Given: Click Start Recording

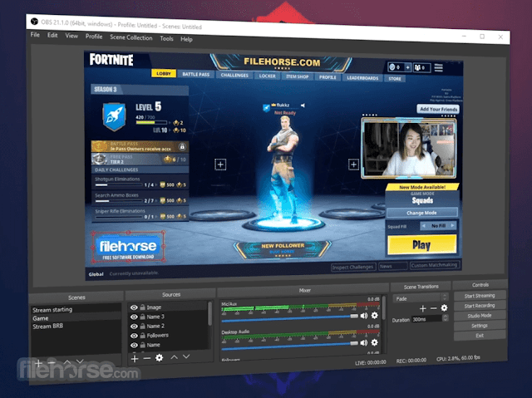Looking at the screenshot, I should point(480,306).
